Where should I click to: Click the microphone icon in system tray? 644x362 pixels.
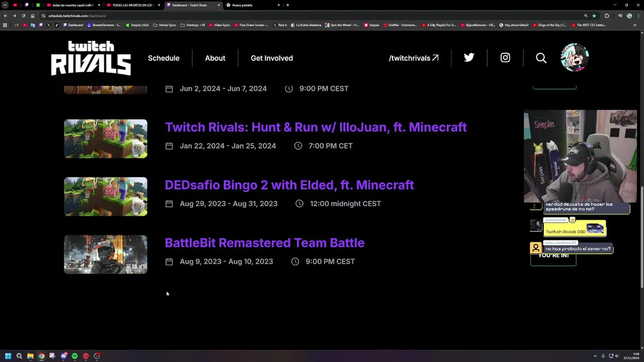point(603,356)
